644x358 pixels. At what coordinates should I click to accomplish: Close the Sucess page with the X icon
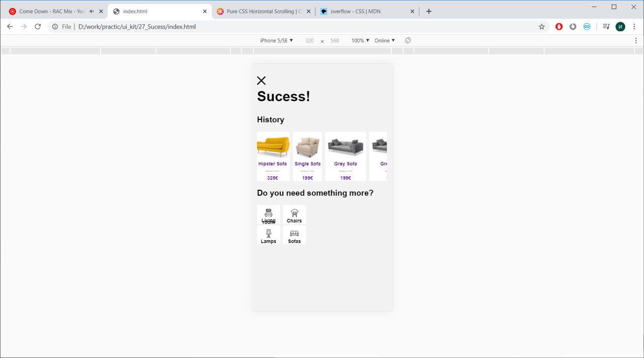pos(261,81)
